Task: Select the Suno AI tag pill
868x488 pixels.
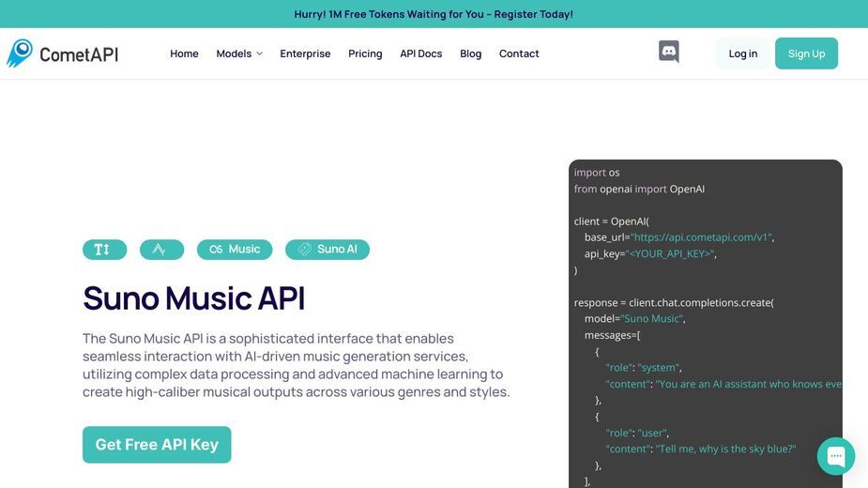Action: 327,250
